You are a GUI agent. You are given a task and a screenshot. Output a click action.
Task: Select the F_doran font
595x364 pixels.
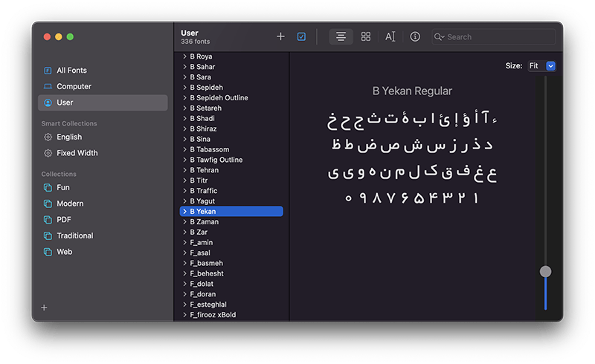[x=202, y=294]
